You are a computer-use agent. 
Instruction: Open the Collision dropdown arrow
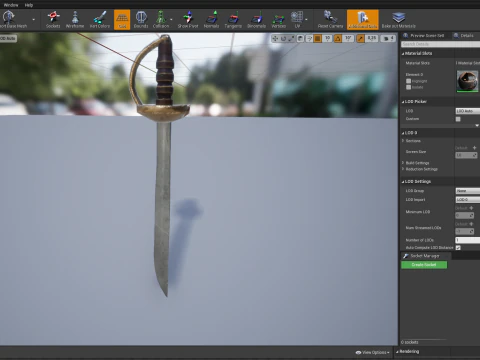point(171,19)
